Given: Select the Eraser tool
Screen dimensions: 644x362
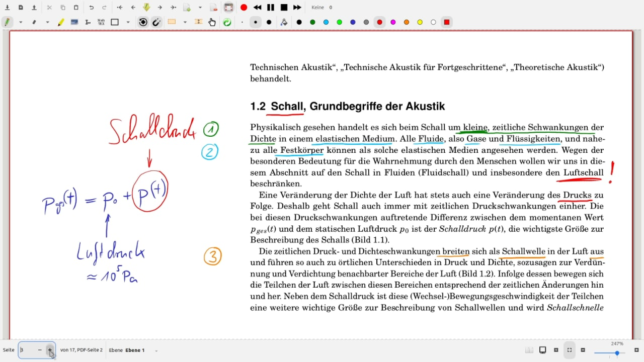Looking at the screenshot, I should pyautogui.click(x=34, y=22).
